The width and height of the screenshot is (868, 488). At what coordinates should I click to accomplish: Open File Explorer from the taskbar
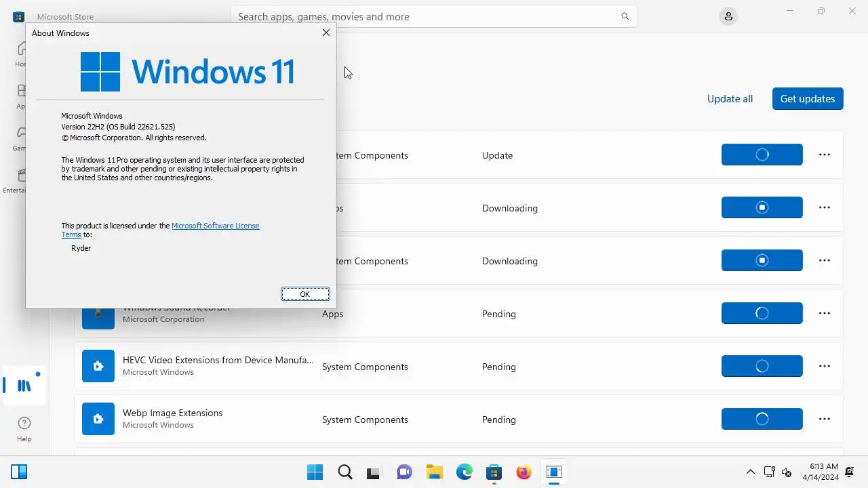point(434,472)
